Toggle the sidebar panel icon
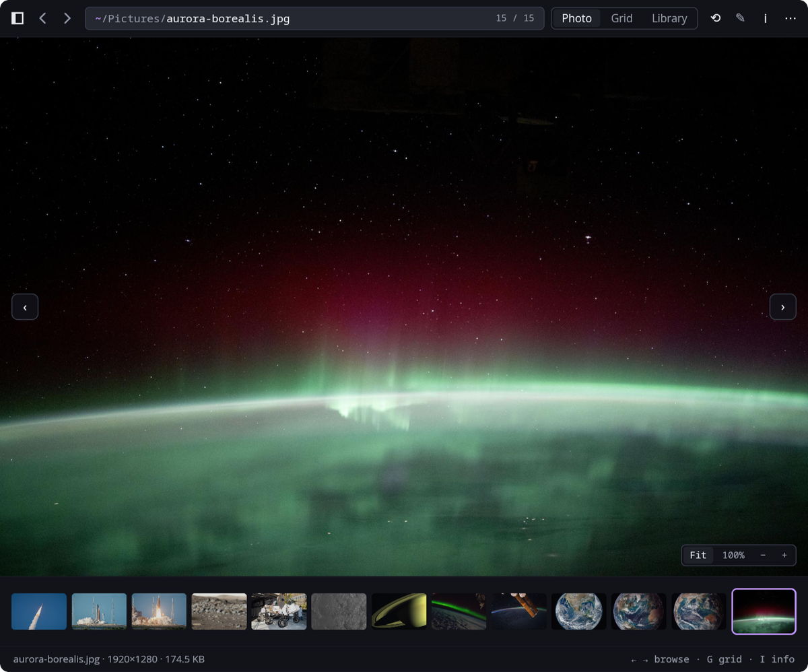The image size is (808, 672). click(18, 18)
